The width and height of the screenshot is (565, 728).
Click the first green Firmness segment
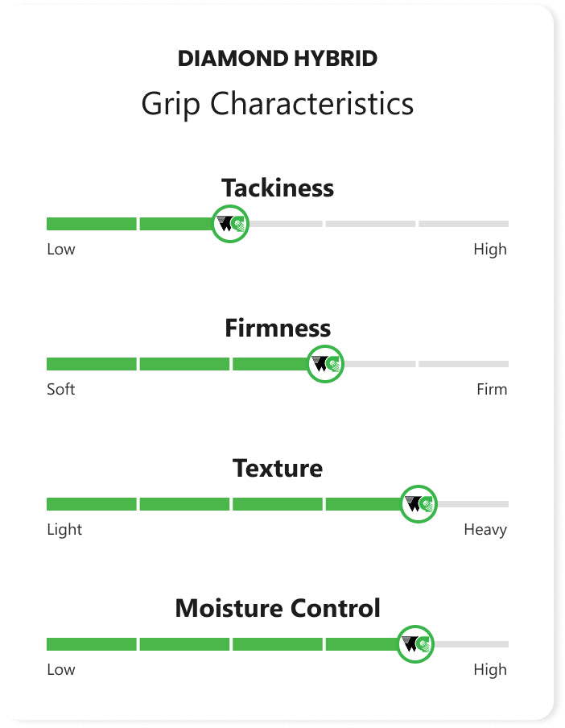click(91, 364)
